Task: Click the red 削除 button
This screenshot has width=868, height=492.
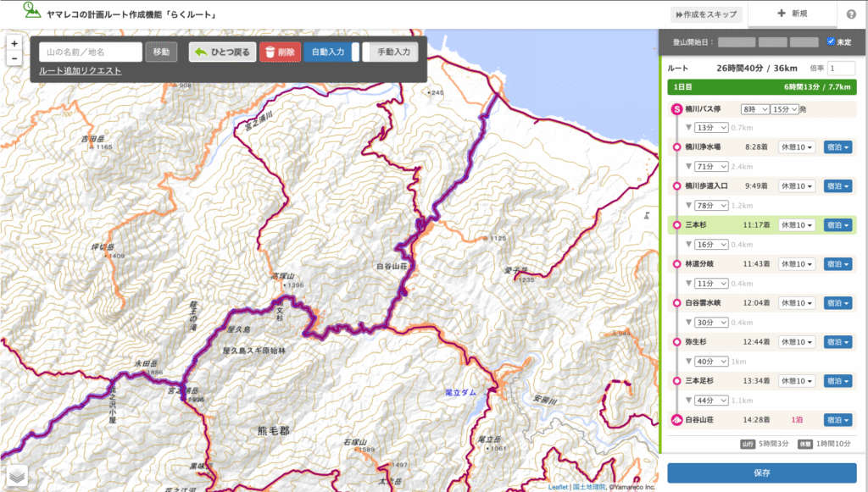Action: pyautogui.click(x=280, y=52)
